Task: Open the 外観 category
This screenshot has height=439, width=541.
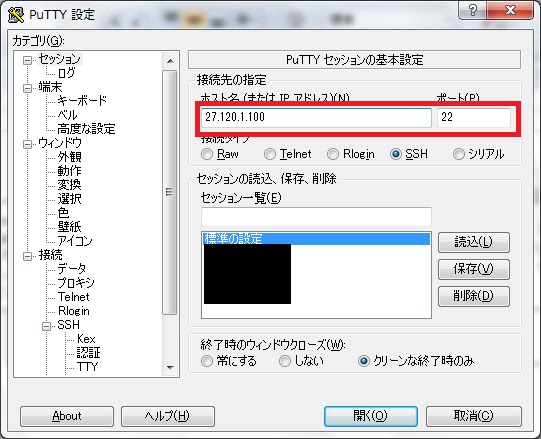Action: click(x=69, y=157)
